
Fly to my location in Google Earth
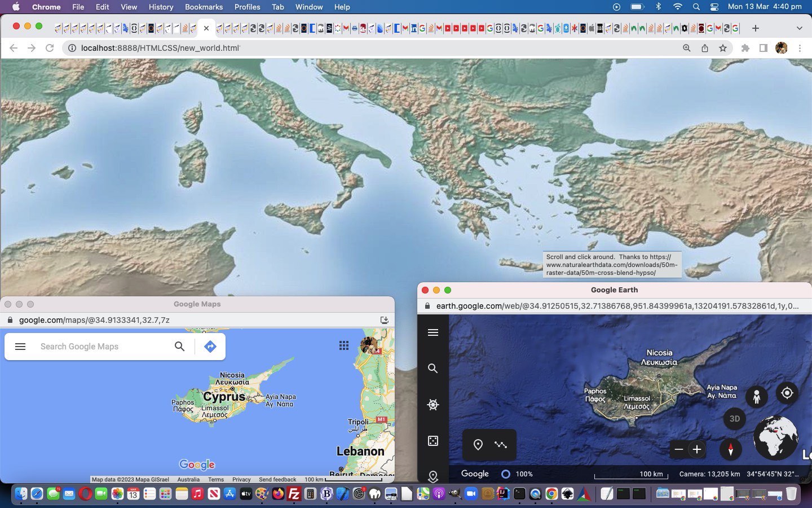pyautogui.click(x=787, y=393)
